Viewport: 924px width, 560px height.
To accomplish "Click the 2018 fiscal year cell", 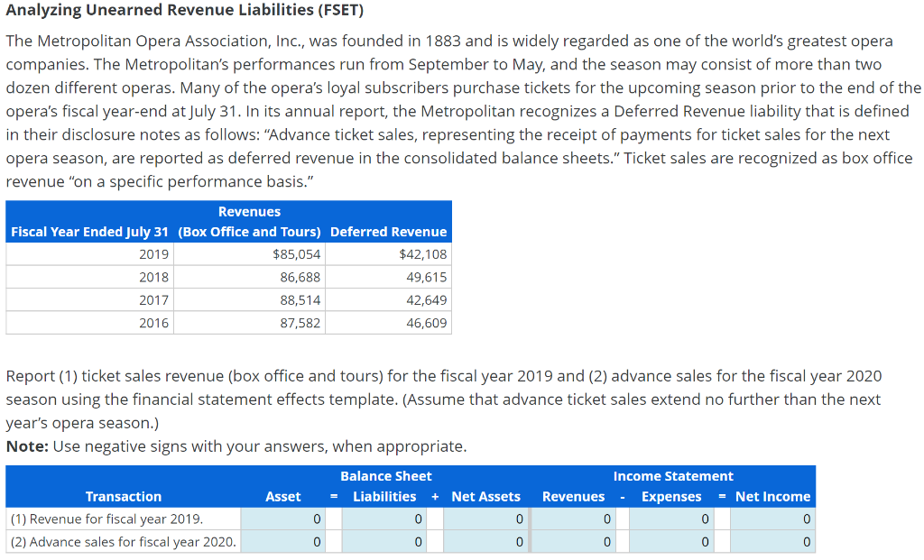I will click(x=90, y=278).
